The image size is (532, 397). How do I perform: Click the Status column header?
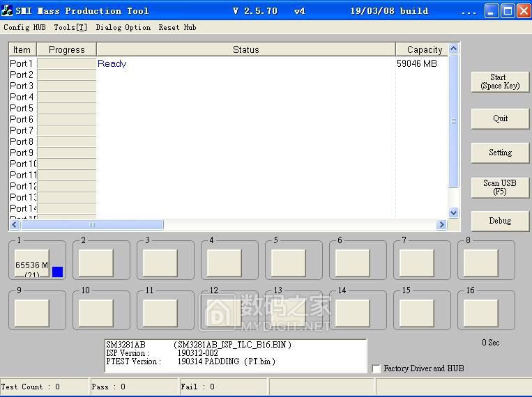(246, 49)
